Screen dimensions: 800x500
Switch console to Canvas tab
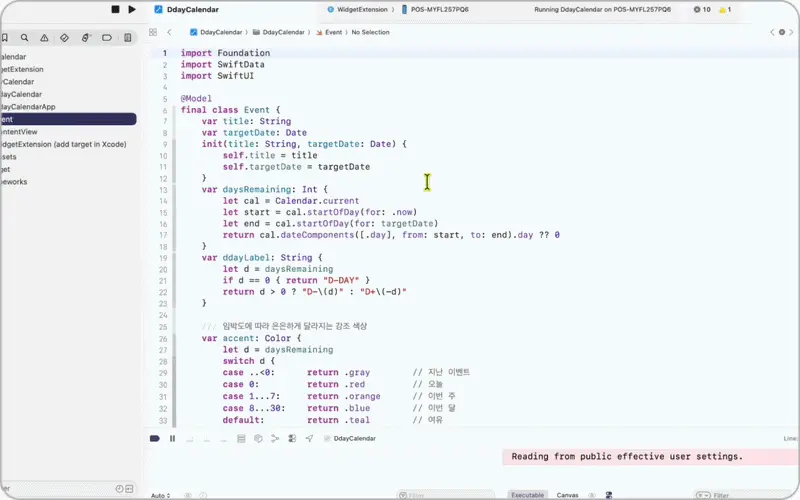(567, 495)
